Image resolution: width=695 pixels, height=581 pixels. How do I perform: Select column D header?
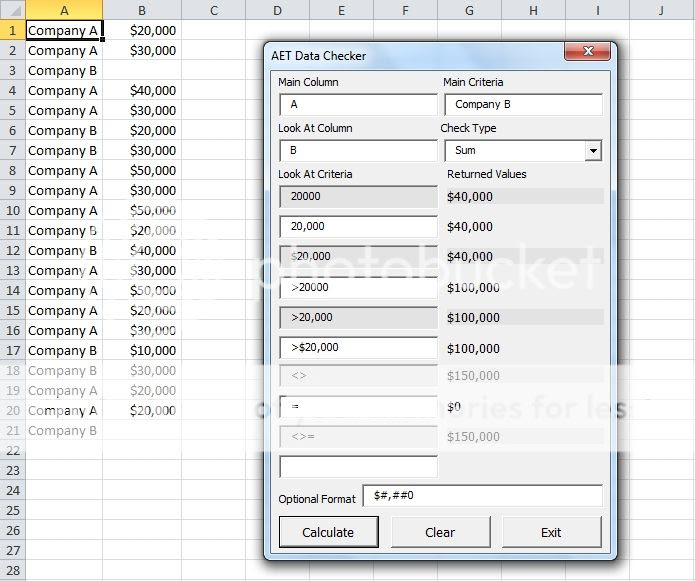tap(277, 10)
